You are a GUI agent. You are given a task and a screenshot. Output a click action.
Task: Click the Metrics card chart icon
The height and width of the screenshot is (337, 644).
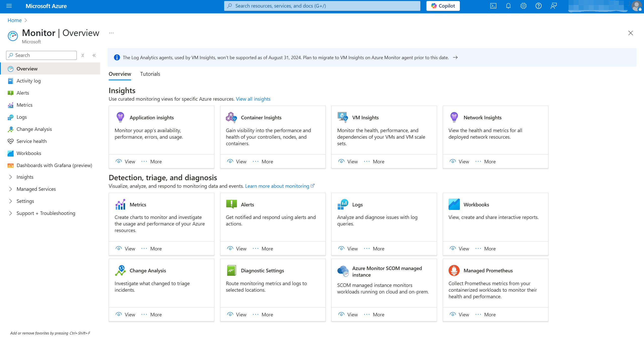click(120, 204)
